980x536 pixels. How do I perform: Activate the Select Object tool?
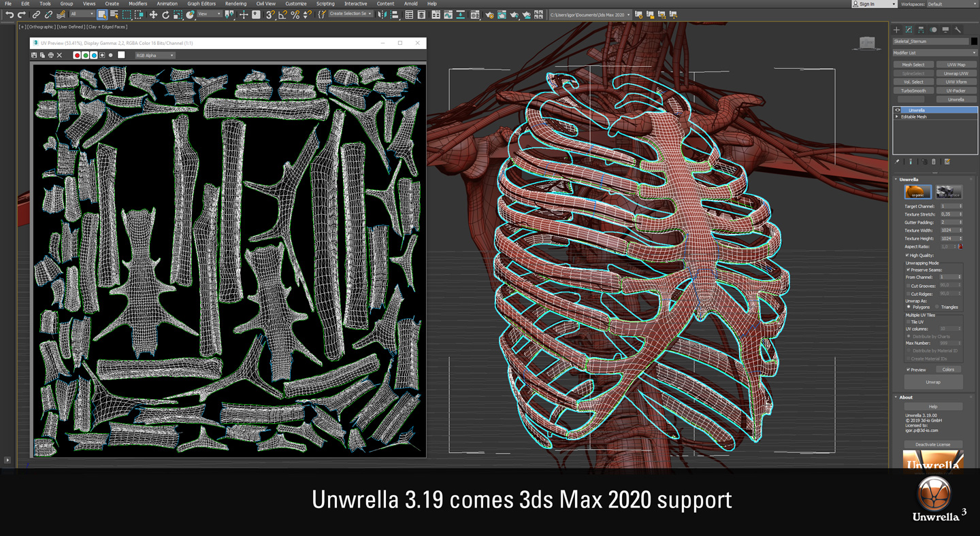(101, 14)
